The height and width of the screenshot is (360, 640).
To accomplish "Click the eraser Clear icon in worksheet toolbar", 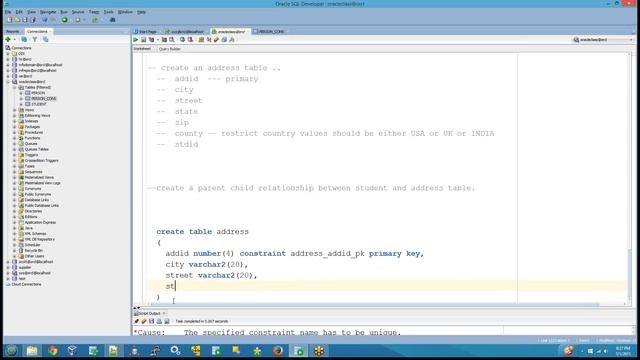I will pos(216,40).
